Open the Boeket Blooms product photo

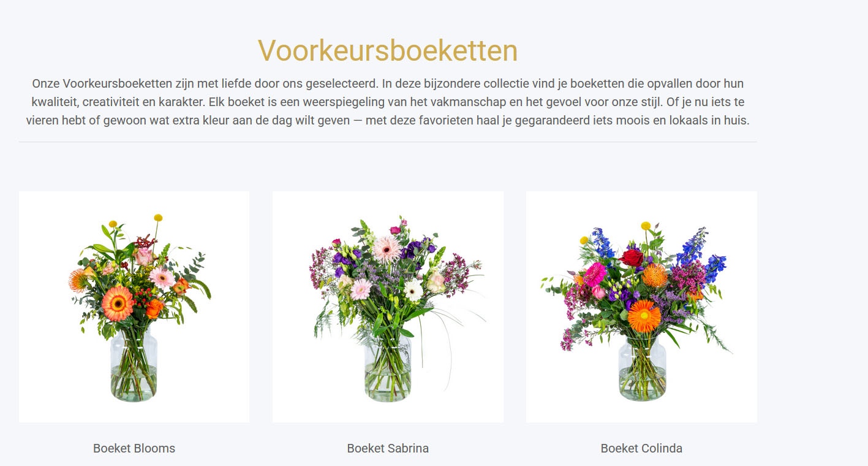(x=134, y=307)
